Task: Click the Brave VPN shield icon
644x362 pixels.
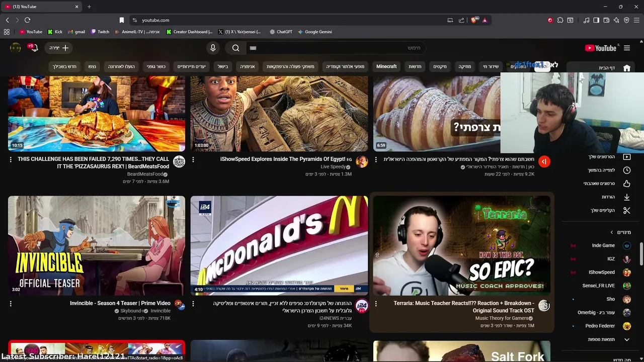Action: [x=626, y=20]
